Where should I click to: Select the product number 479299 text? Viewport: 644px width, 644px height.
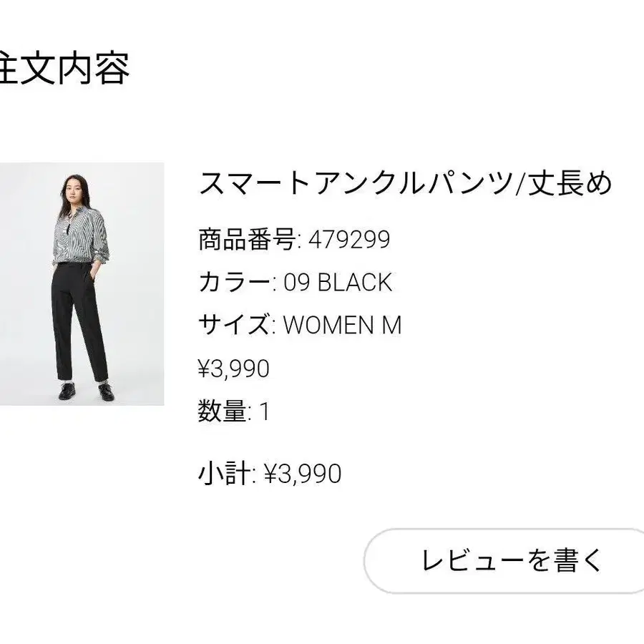coord(347,240)
